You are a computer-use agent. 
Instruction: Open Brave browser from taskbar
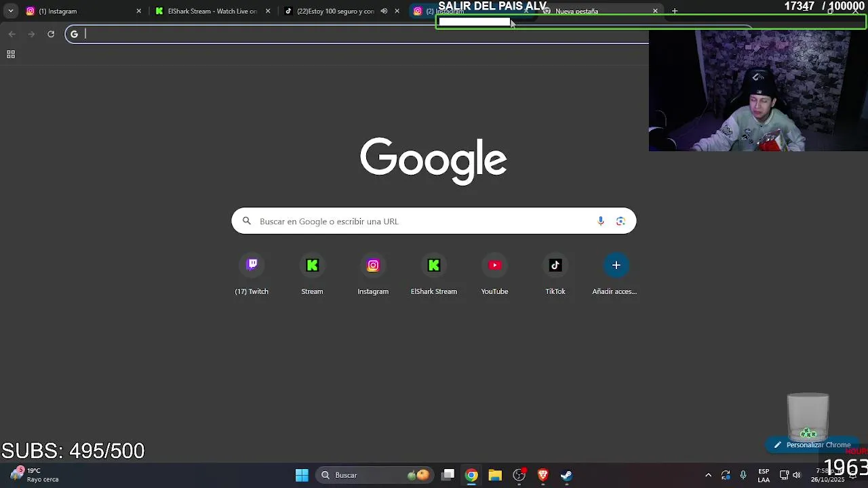click(x=542, y=475)
